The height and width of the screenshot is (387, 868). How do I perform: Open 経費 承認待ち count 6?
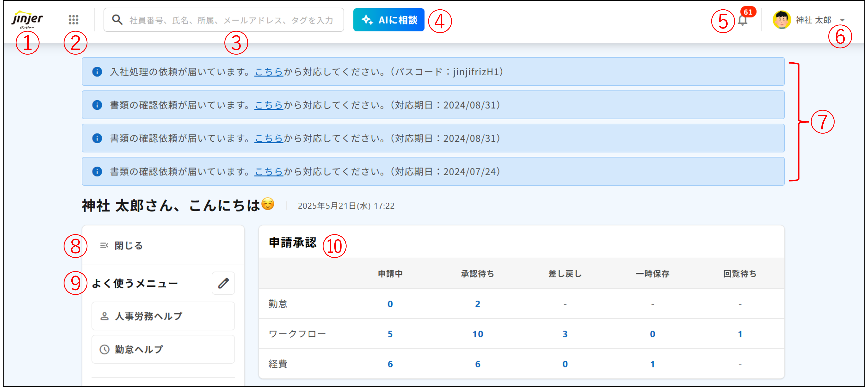click(477, 364)
